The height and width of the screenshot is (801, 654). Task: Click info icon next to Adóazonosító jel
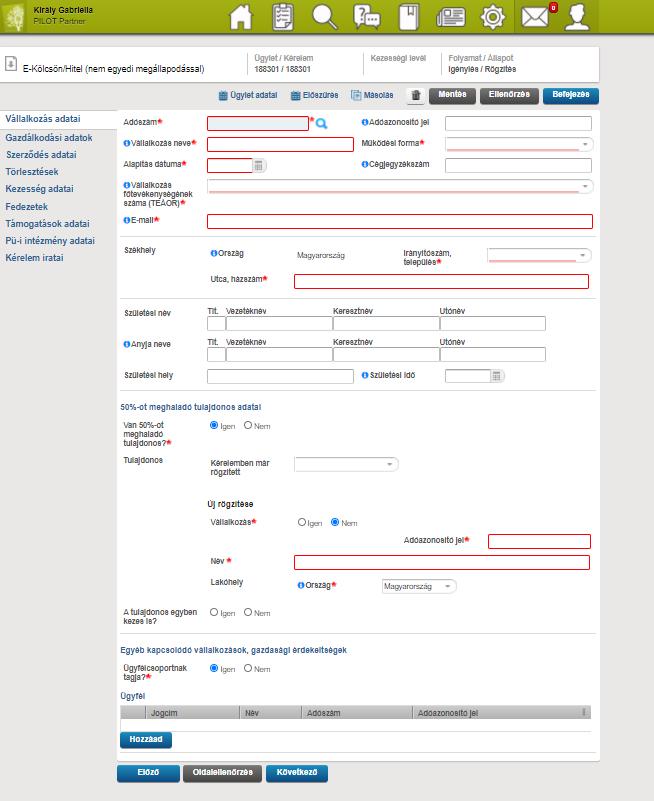(365, 122)
